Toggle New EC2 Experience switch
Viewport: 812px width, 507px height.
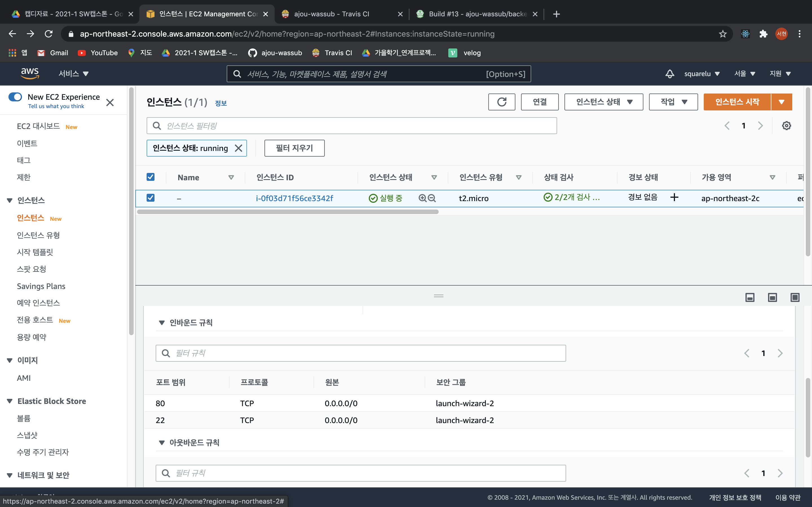tap(15, 97)
